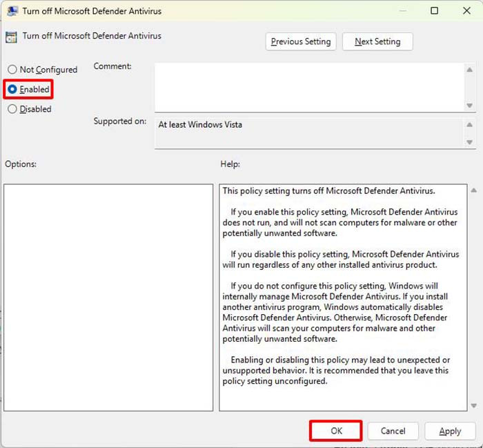483x448 pixels.
Task: Close the policy dialog with the X button
Action: coord(466,11)
